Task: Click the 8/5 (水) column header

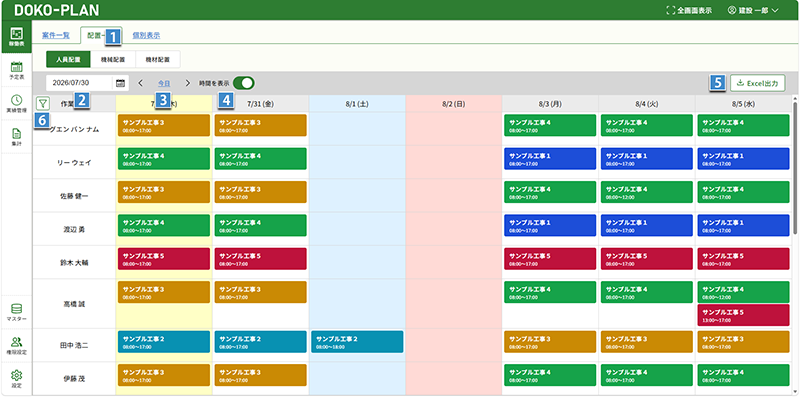Action: click(x=743, y=104)
